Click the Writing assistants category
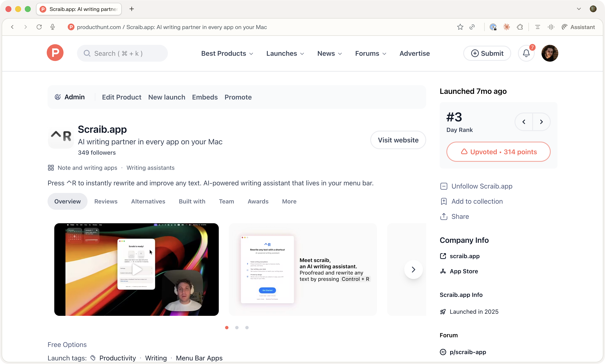 (x=150, y=168)
